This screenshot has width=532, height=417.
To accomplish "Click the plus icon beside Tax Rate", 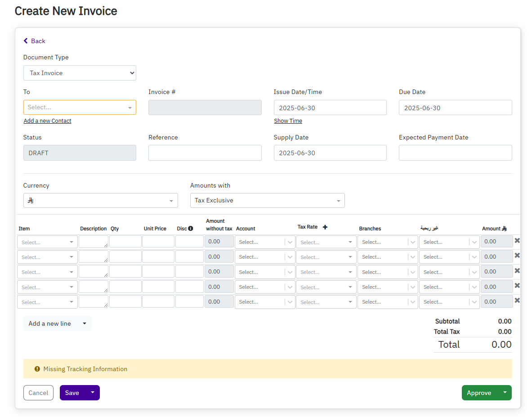I will point(325,227).
